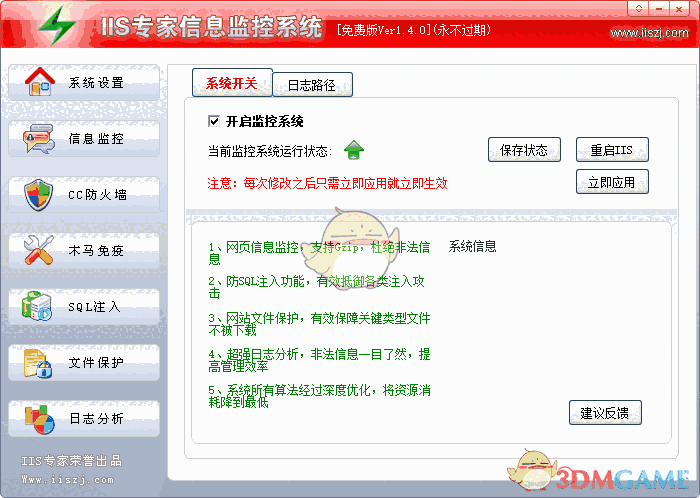The width and height of the screenshot is (700, 498).
Task: Click the green lightning bolt logo
Action: click(58, 25)
